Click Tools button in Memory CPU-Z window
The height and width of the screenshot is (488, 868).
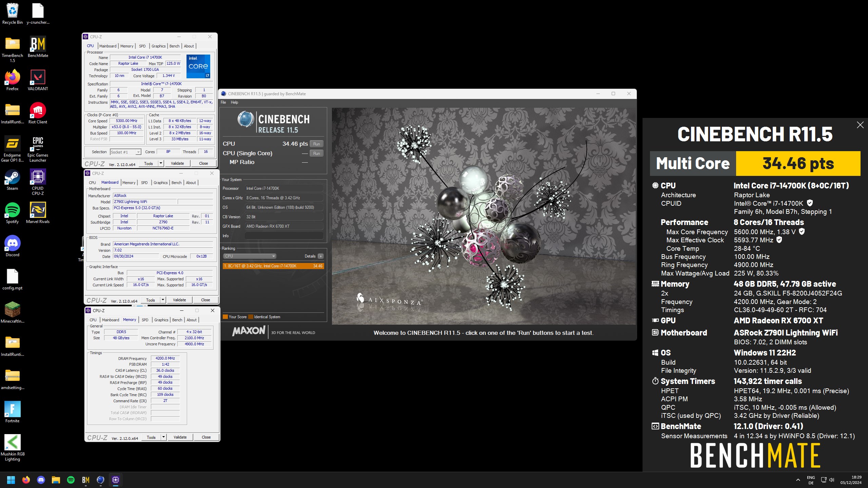click(151, 437)
